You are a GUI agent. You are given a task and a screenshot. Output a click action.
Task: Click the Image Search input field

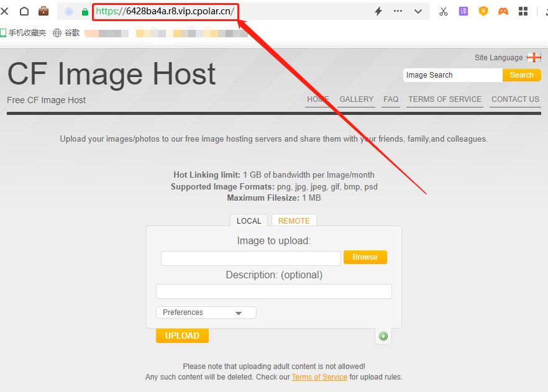click(452, 75)
